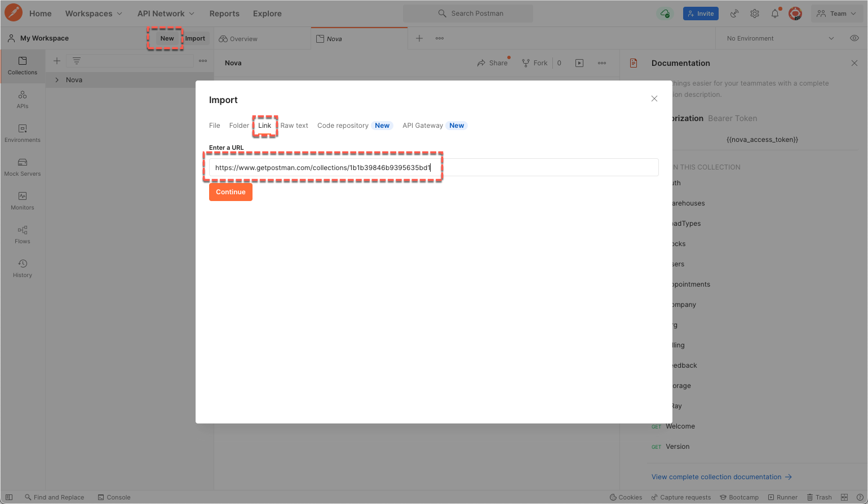Click the plus icon to create a collection

pyautogui.click(x=57, y=61)
